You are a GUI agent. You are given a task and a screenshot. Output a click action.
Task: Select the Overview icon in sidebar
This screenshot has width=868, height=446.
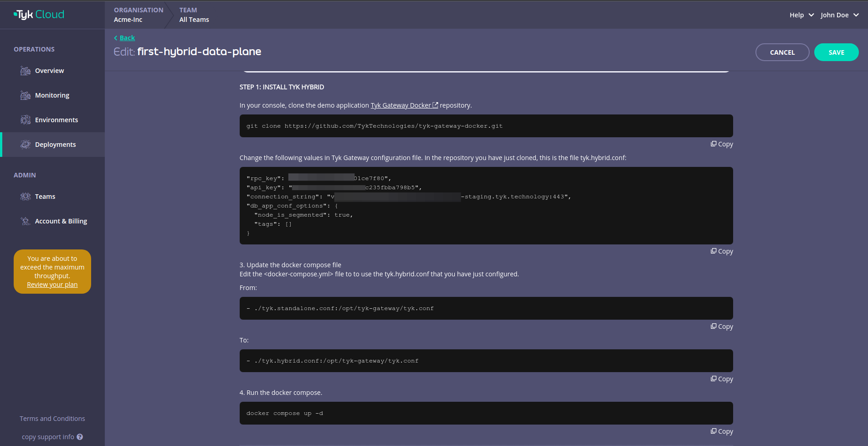[25, 70]
